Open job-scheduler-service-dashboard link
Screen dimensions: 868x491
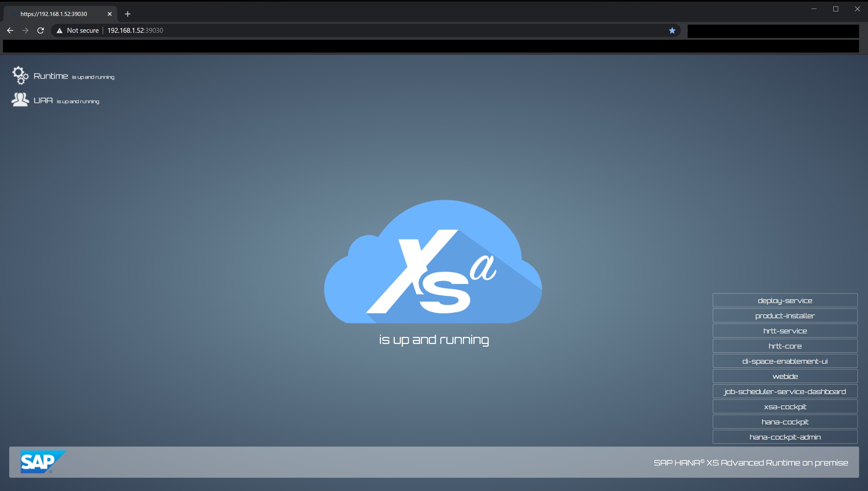(x=785, y=392)
